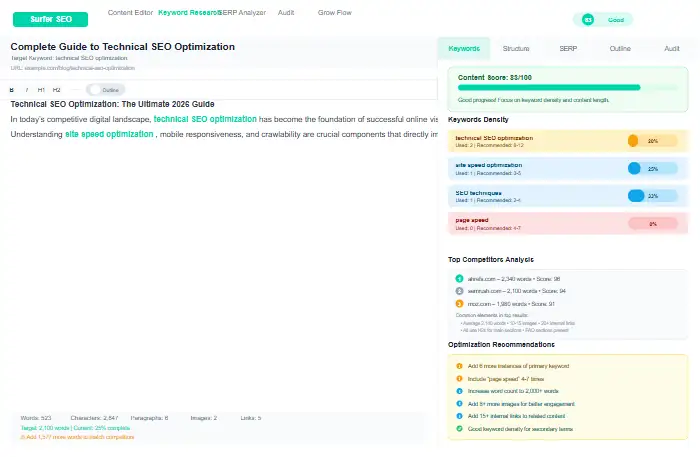
Task: Click the Content Score progress bar
Action: [x=567, y=87]
